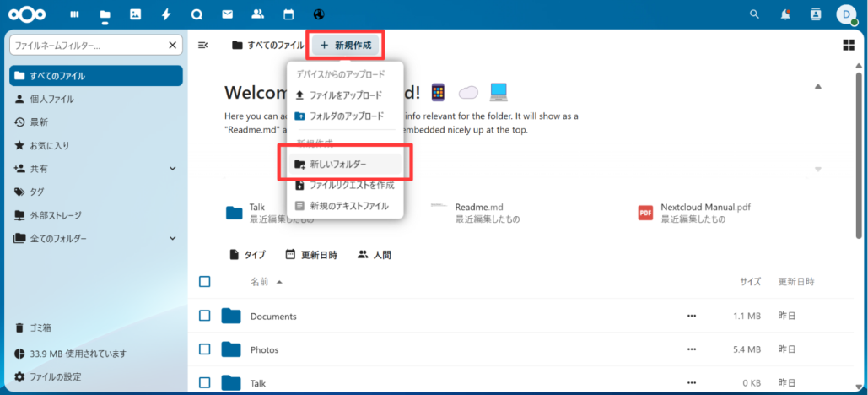Open ファイルの設定 in sidebar
This screenshot has height=395, width=868.
(x=55, y=376)
